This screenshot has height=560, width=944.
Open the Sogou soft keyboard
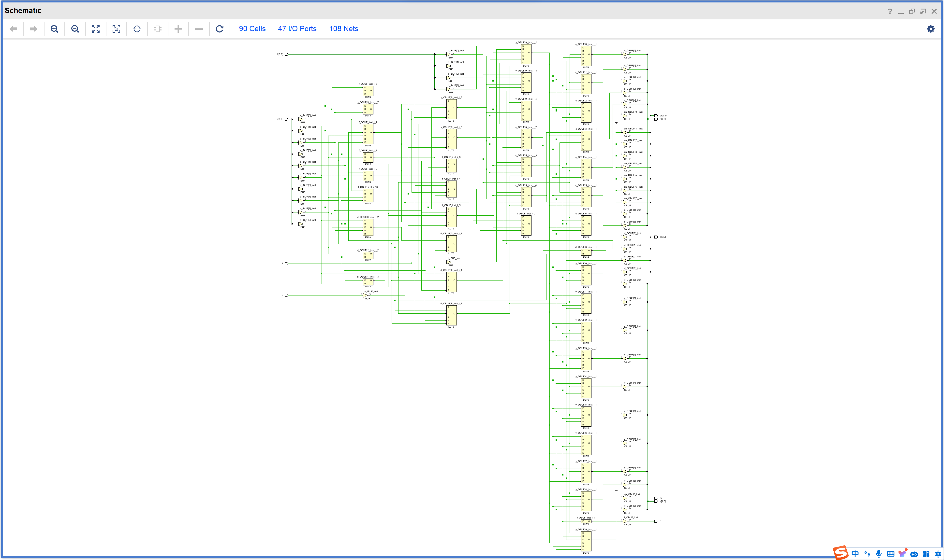pos(891,554)
